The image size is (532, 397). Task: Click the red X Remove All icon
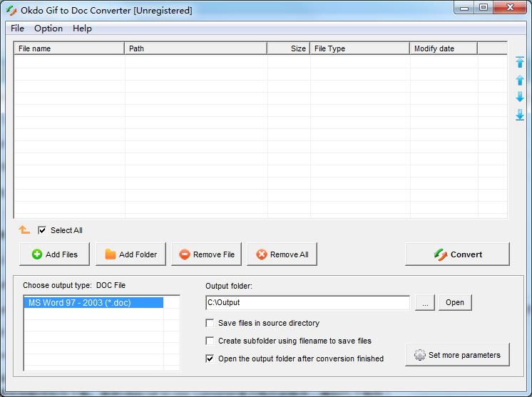[x=262, y=254]
